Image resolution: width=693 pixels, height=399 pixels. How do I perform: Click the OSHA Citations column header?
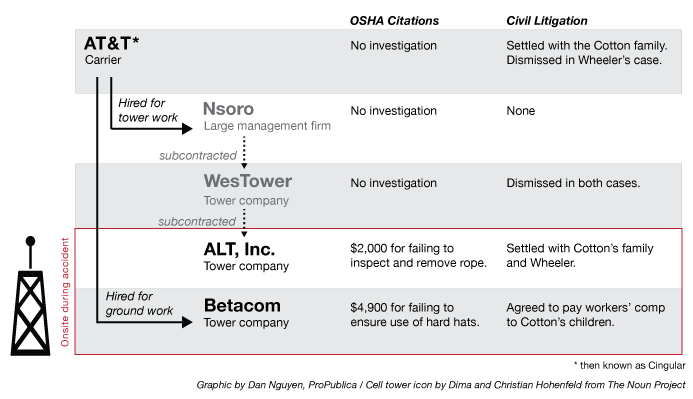(394, 21)
